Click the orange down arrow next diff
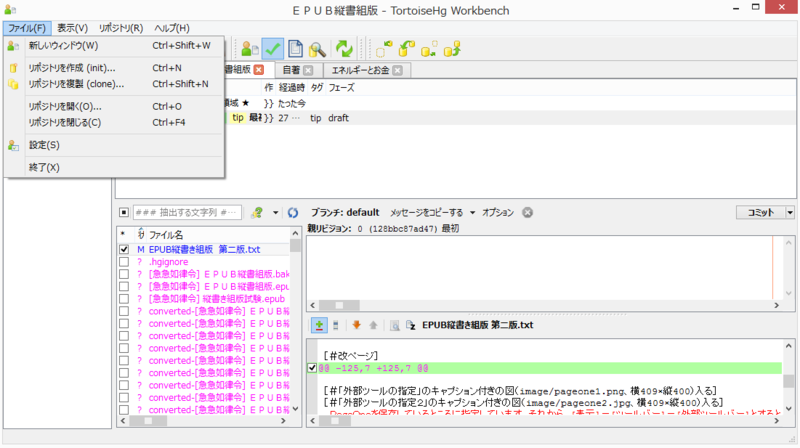The height and width of the screenshot is (448, 800). point(356,325)
